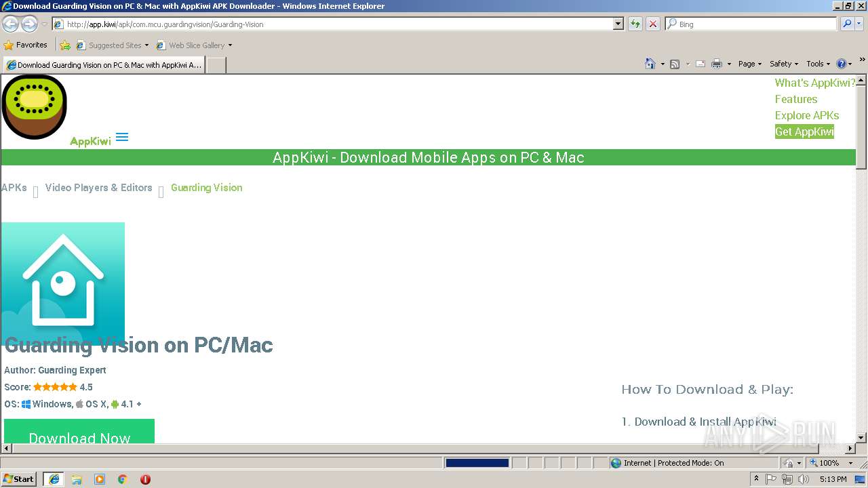Expand the Home button dropdown arrow
Screen dimensions: 868x488
[x=663, y=64]
